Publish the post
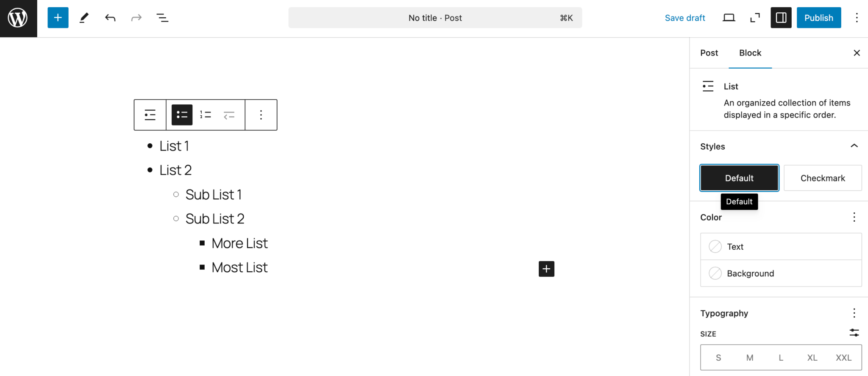The image size is (868, 376). click(x=818, y=17)
